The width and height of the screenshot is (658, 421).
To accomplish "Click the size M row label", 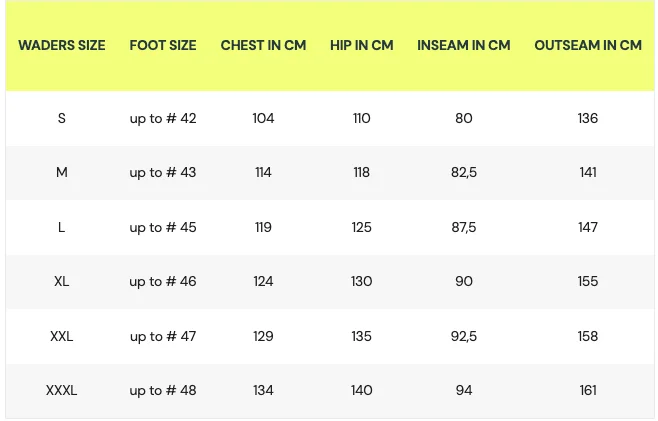I will point(62,173).
